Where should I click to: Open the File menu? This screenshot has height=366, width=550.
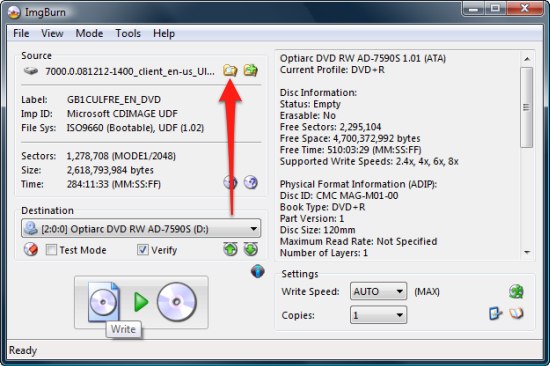coord(21,33)
